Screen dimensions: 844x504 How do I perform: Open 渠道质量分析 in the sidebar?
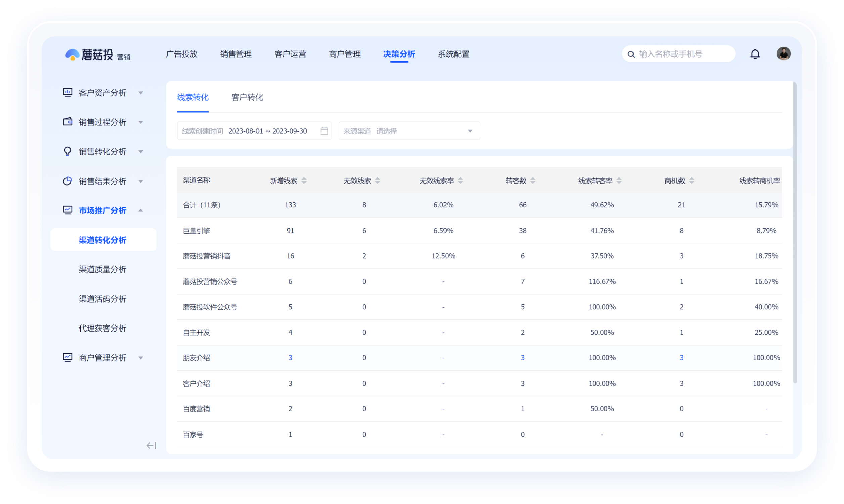[x=102, y=269]
